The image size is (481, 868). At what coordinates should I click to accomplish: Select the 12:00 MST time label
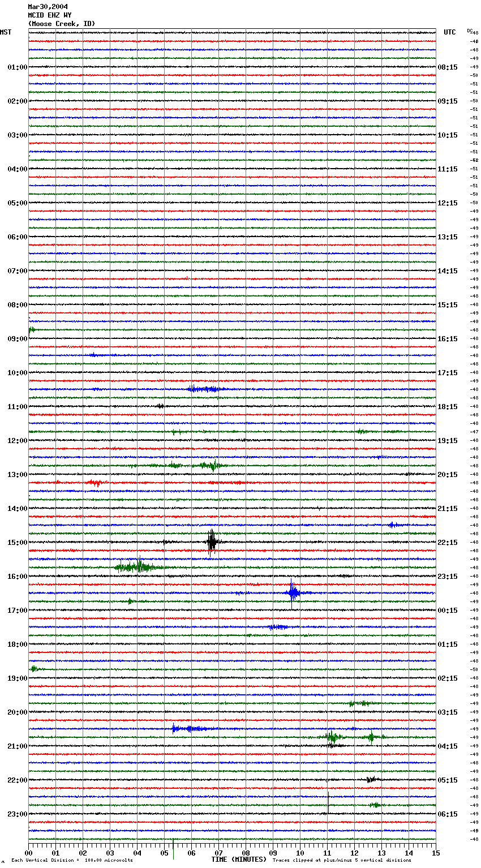(18, 441)
